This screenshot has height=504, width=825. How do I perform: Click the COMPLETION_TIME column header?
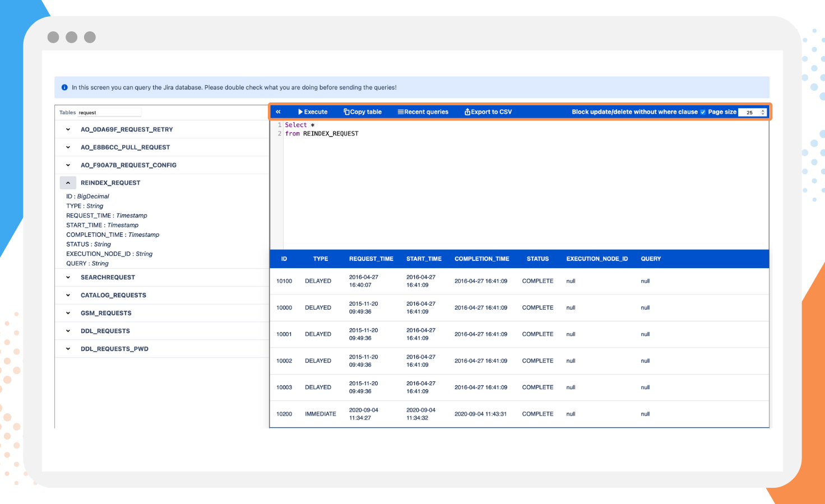pos(482,259)
